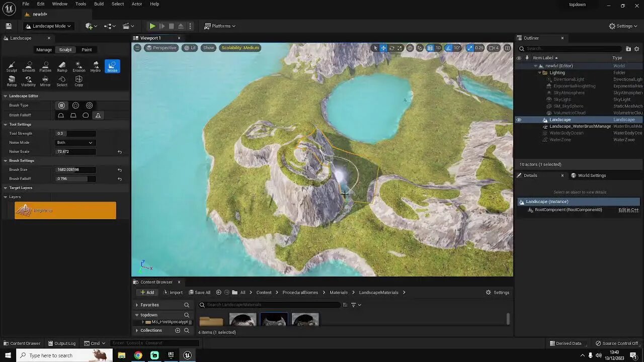This screenshot has width=644, height=362.
Task: Open the surface snapping options
Action: click(420, 48)
